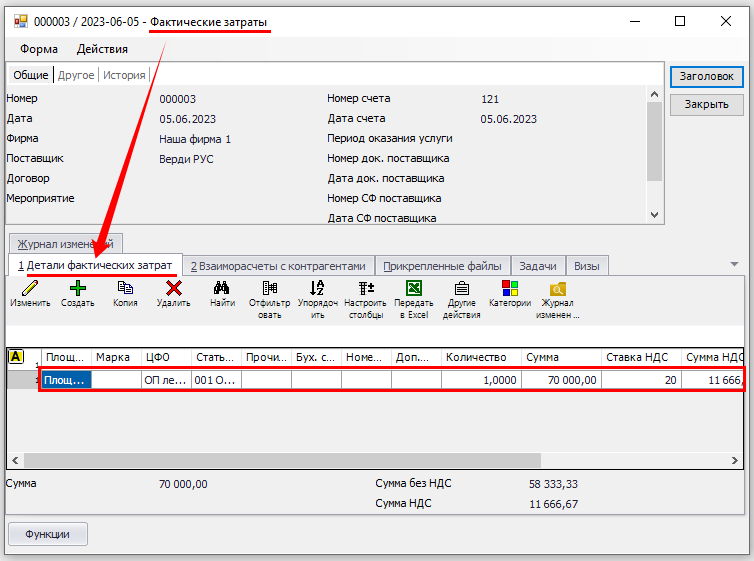The width and height of the screenshot is (754, 561).
Task: Click the Функции button
Action: 47,534
